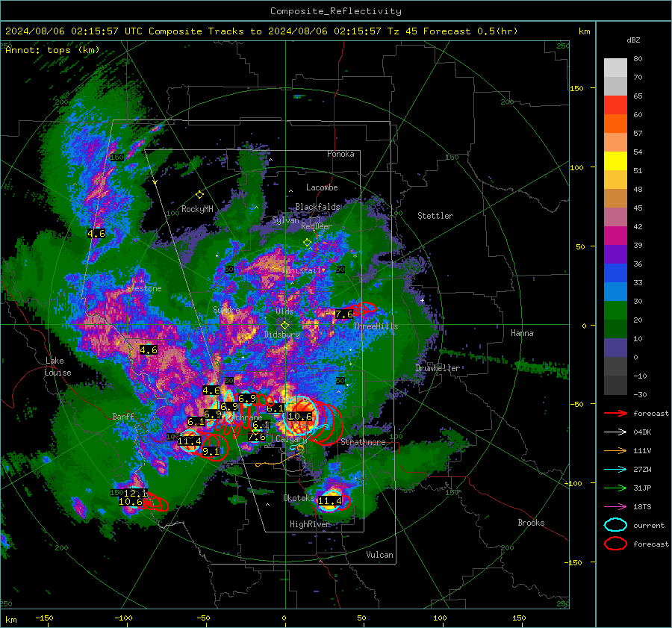Click the Vulcan town label
The image size is (672, 628).
click(x=380, y=555)
